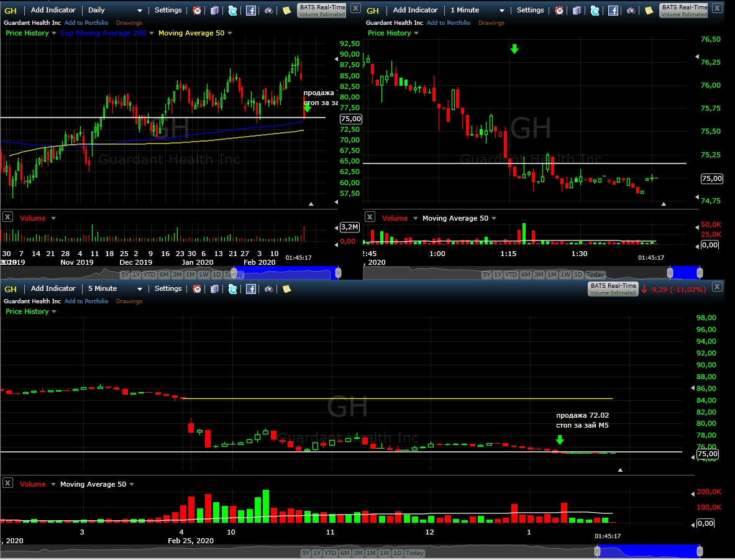The width and height of the screenshot is (735, 560).
Task: Expand Price History arrow in 5 Minute chart
Action: 54,312
